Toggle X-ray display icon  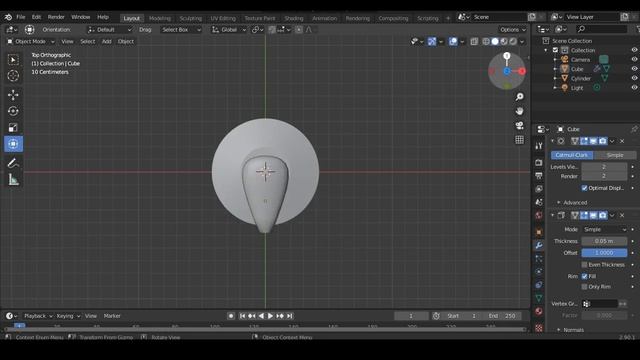[474, 41]
